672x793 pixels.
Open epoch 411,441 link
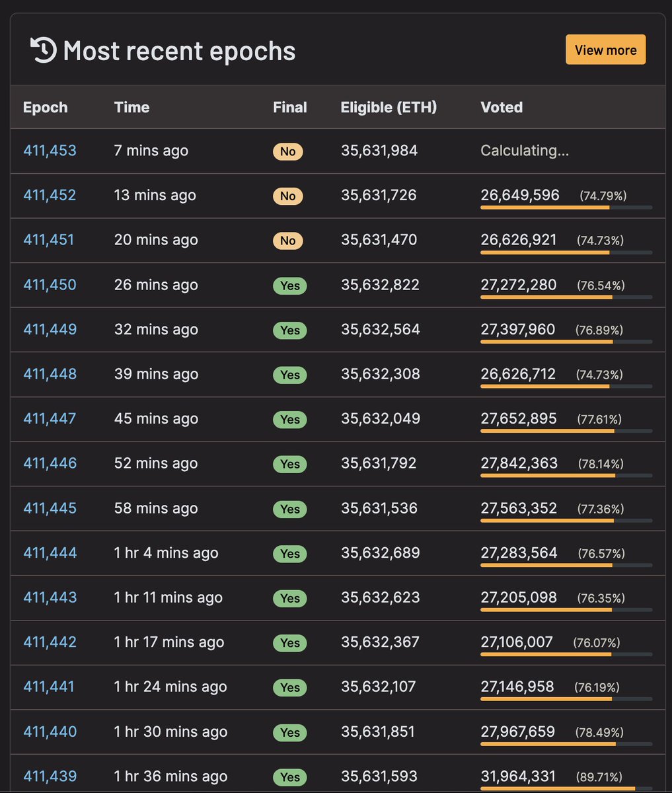coord(49,687)
